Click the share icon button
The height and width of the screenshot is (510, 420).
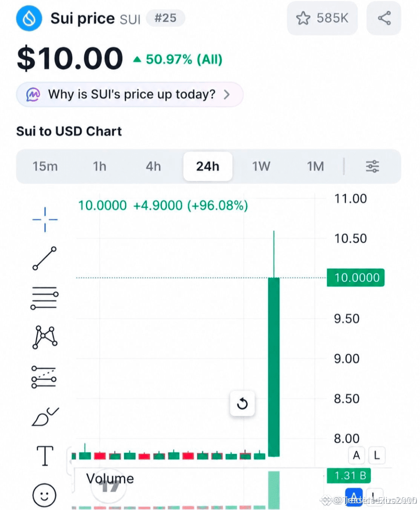(384, 18)
